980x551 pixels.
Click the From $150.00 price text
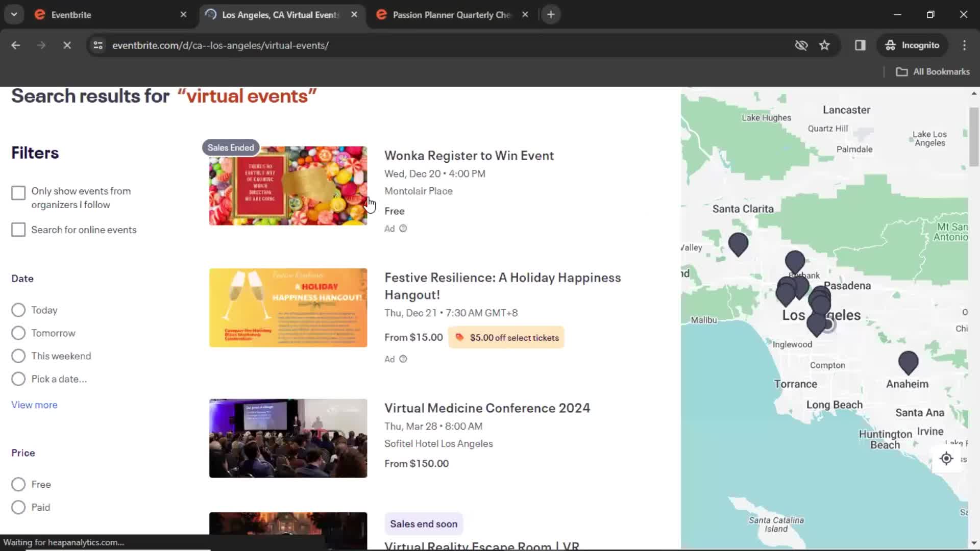point(416,463)
